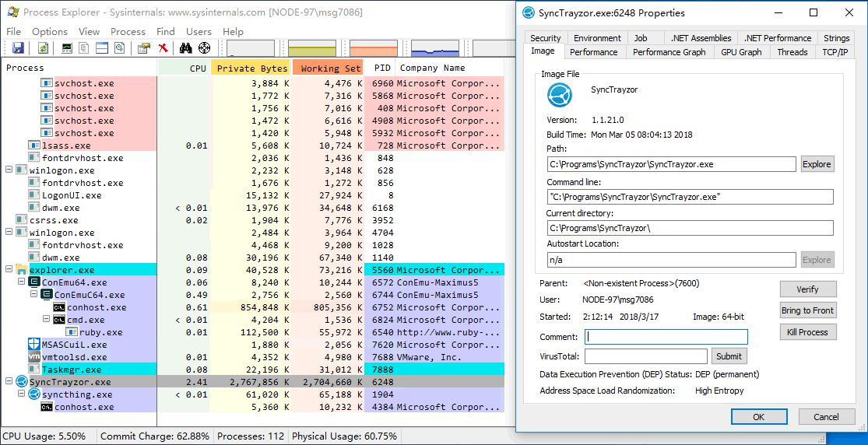
Task: Click the Bring to Front button
Action: (807, 310)
